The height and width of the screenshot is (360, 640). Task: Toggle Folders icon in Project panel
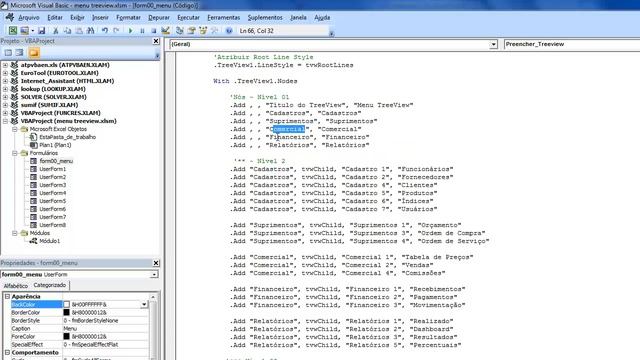click(34, 53)
